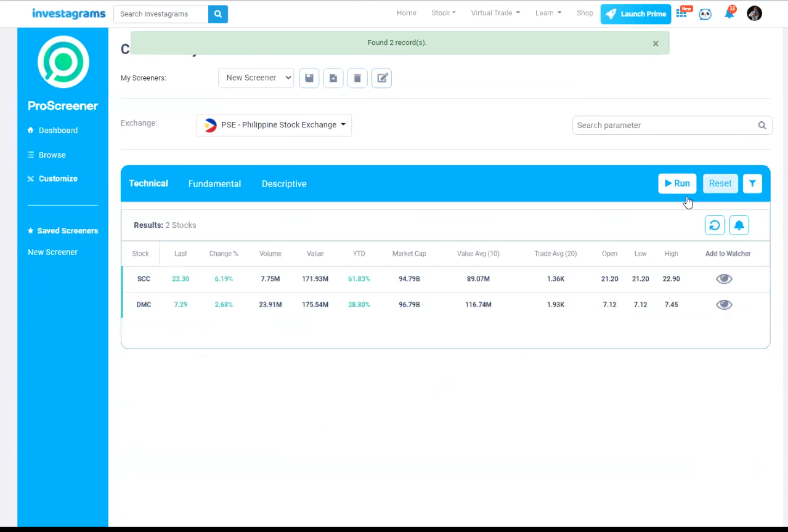The image size is (788, 532).
Task: Click the Philippine flag icon
Action: tap(210, 125)
